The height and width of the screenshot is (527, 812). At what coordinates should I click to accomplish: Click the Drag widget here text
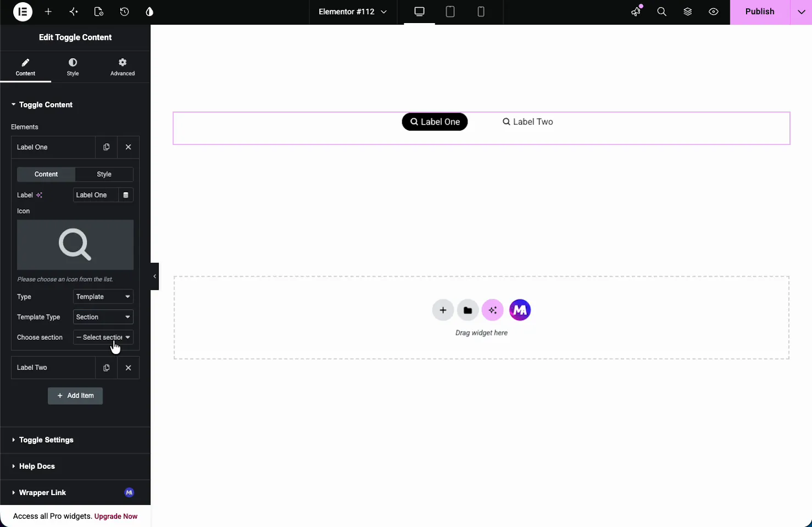pos(482,333)
